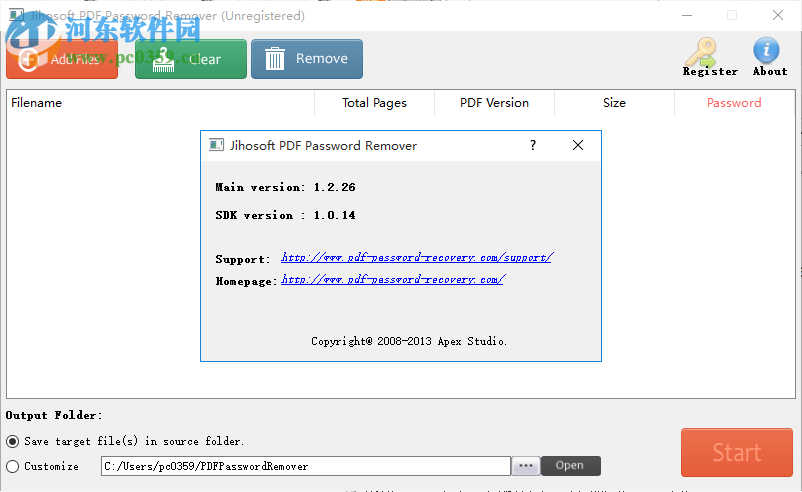Click the SDK version : 1.0.14 text

[285, 215]
